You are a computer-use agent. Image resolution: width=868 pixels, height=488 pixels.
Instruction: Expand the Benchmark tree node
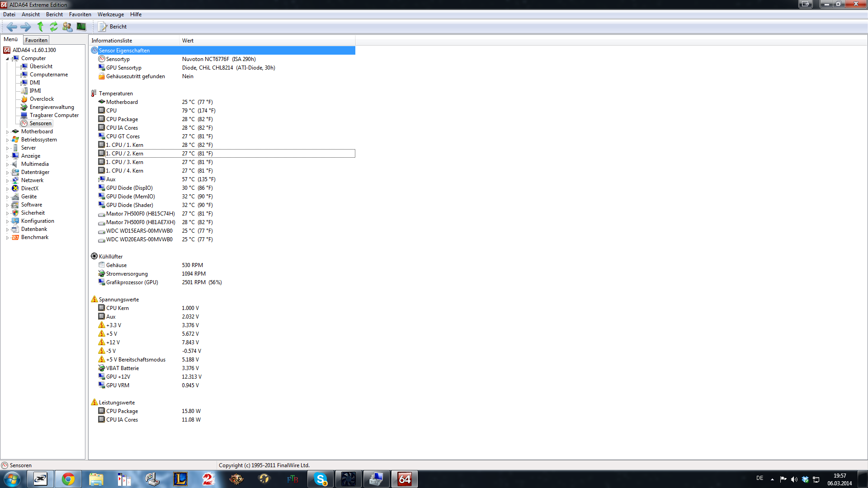(7, 238)
